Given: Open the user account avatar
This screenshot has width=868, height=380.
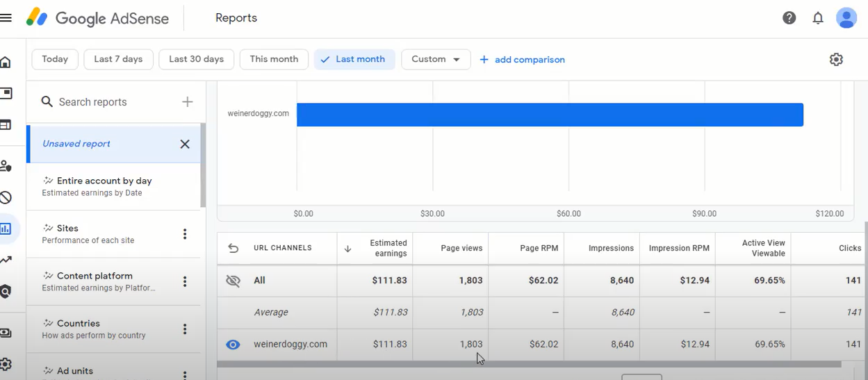Looking at the screenshot, I should coord(846,18).
